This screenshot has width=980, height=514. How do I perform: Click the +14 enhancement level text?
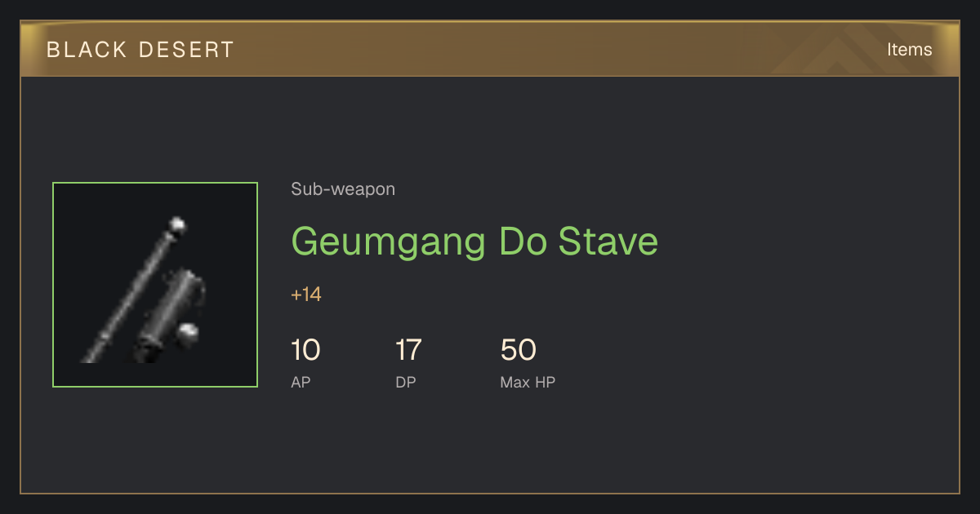point(306,295)
